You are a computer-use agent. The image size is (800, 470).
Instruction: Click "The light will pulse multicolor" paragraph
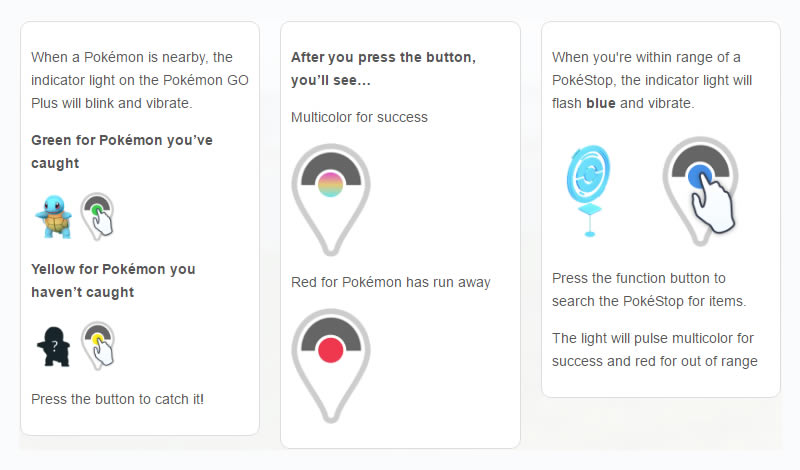pyautogui.click(x=654, y=349)
